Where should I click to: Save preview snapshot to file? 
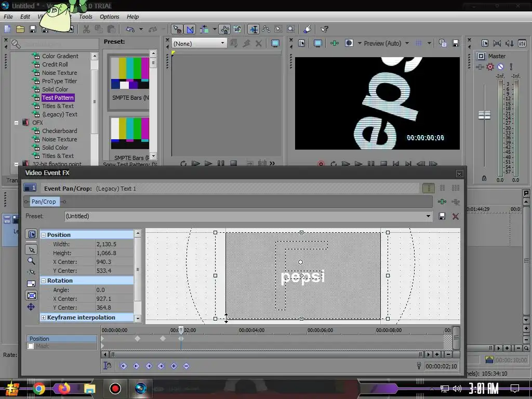(x=455, y=43)
